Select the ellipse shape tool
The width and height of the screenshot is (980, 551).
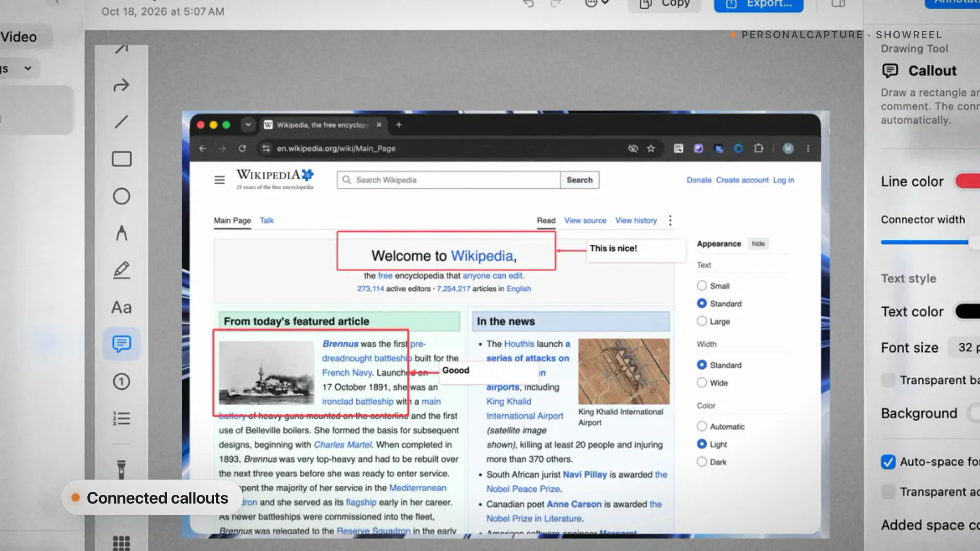tap(121, 196)
